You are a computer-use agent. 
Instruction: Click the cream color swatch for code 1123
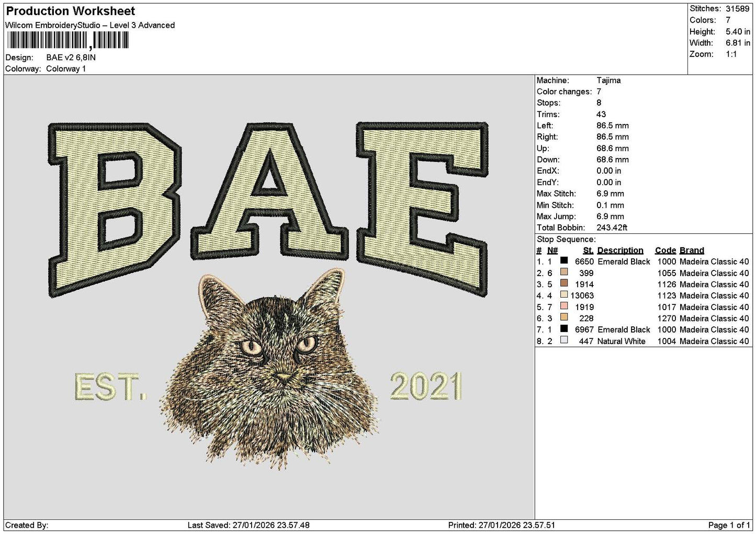[x=564, y=294]
